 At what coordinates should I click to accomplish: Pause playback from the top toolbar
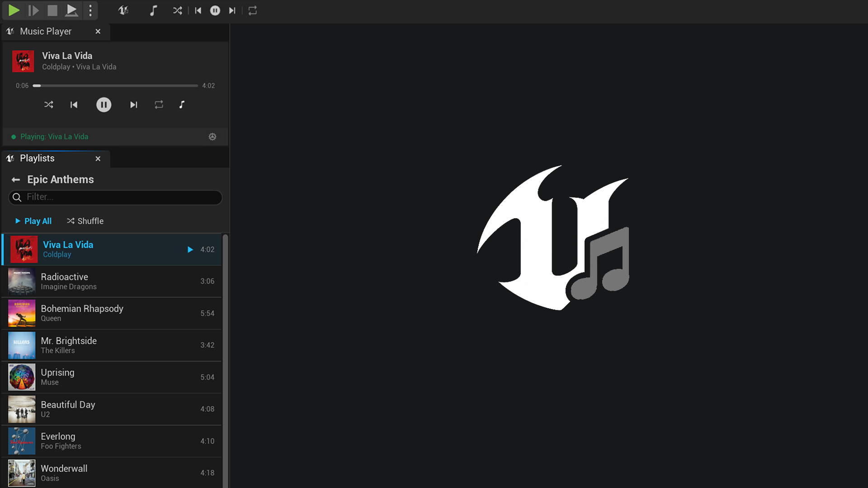(x=215, y=10)
